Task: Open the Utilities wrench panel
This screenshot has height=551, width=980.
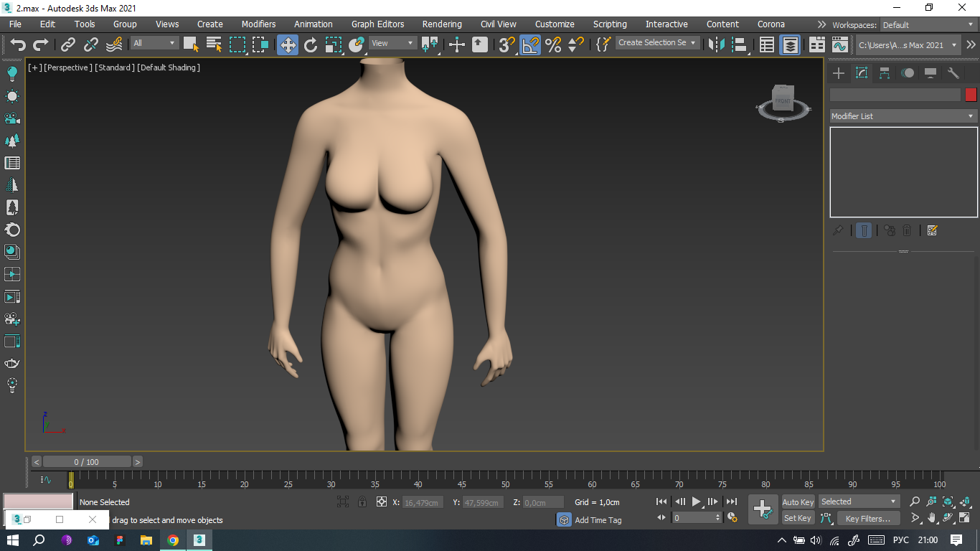Action: (953, 73)
